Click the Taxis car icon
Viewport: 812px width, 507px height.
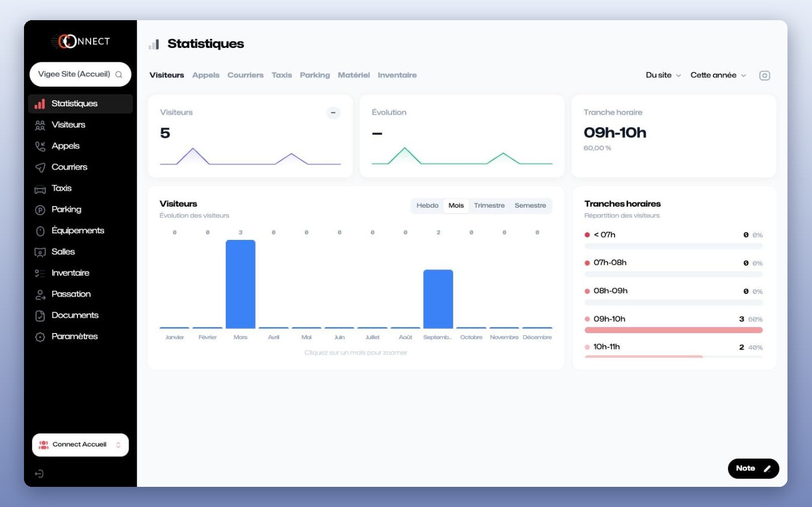[x=40, y=189]
